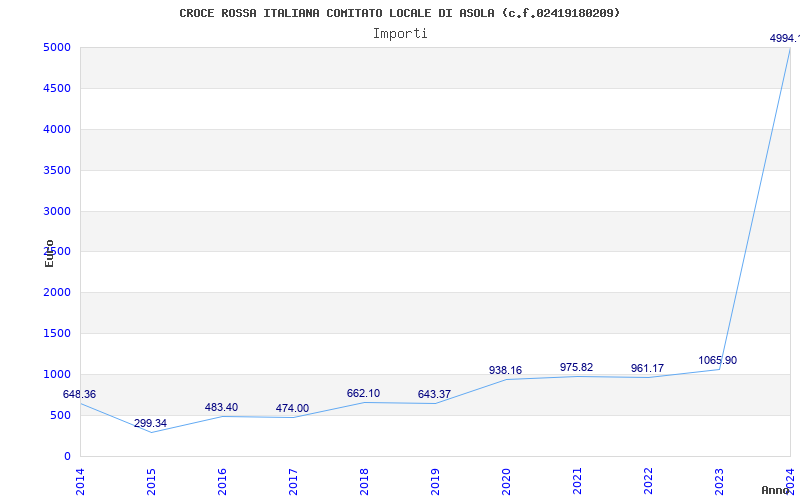800x500 pixels.
Task: Select the 961.17 data label for 2022
Action: click(647, 369)
